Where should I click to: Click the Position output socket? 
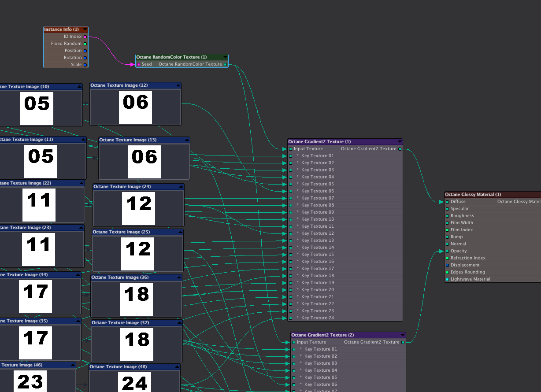85,51
